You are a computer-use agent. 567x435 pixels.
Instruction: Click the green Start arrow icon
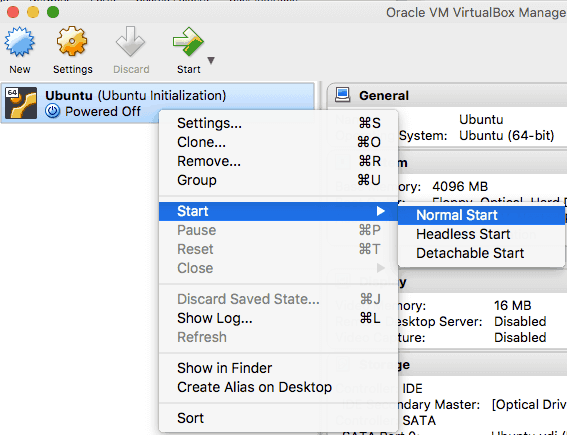coord(188,41)
